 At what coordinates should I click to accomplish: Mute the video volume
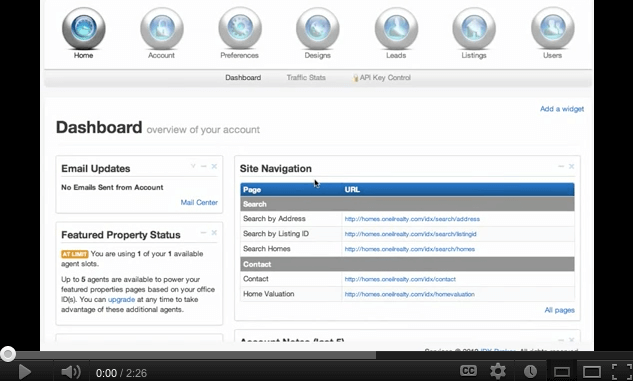point(71,372)
